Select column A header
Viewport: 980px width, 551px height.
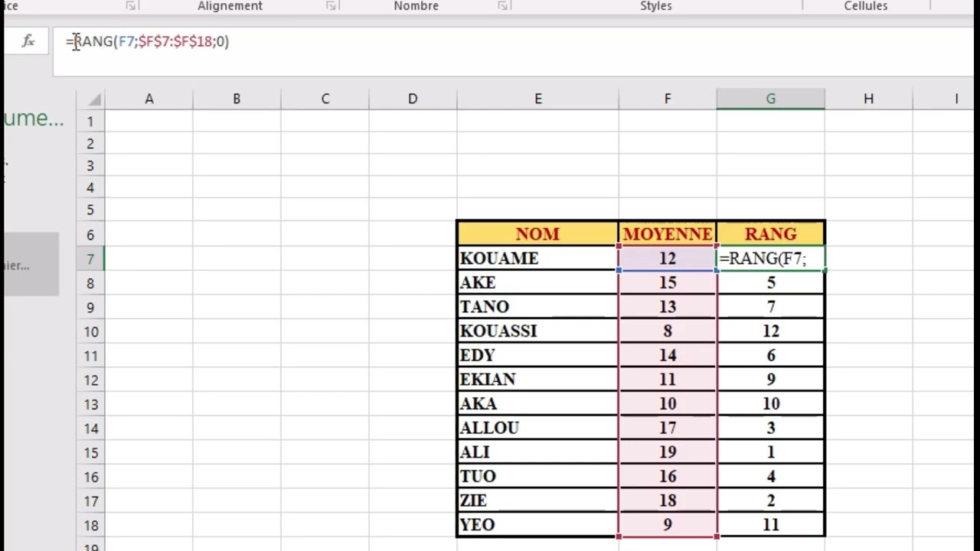[149, 99]
